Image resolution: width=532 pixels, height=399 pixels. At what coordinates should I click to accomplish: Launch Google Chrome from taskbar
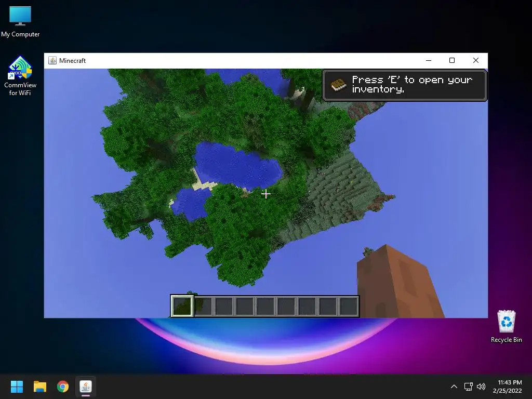[63, 387]
